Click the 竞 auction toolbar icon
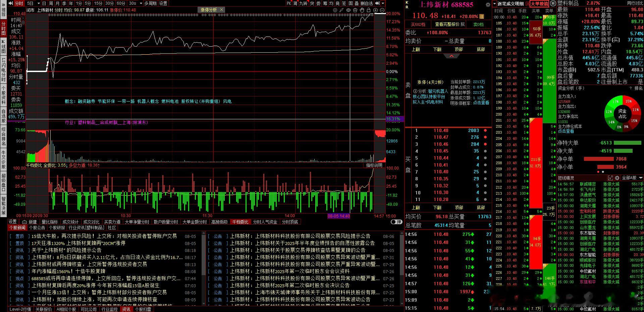644x312 pixels. (337, 3)
